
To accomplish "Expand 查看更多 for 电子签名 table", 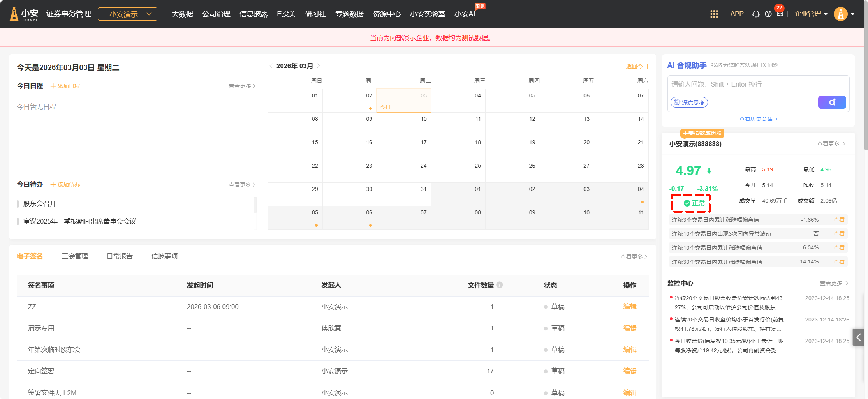I will pos(634,257).
